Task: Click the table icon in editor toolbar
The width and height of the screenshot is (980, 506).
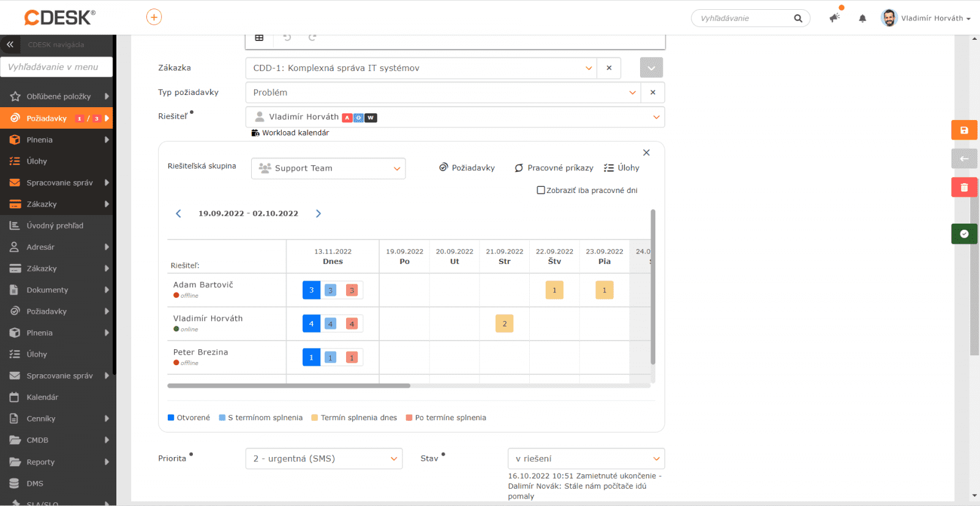Action: (x=259, y=37)
